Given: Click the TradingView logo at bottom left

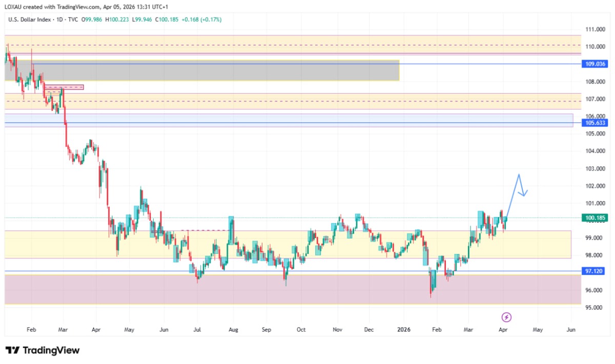Looking at the screenshot, I should click(43, 350).
